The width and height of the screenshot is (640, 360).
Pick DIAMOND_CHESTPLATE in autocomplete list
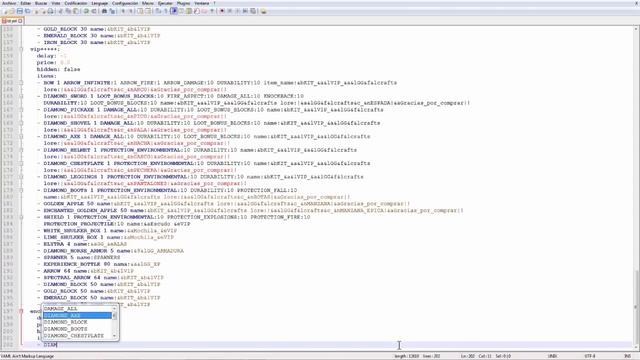77,336
